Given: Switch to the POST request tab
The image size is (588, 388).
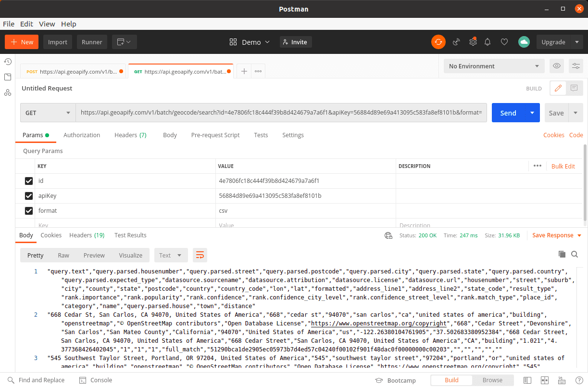Looking at the screenshot, I should (73, 71).
